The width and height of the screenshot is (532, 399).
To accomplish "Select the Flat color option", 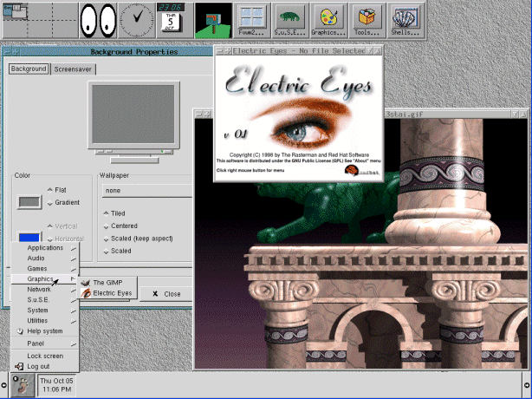I will [57, 190].
